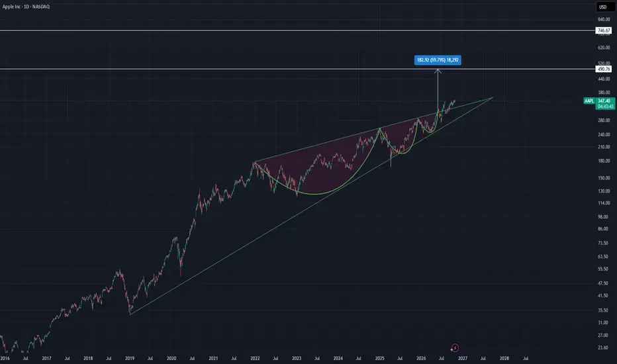Click the 2027 label on the time axis

click(x=463, y=359)
